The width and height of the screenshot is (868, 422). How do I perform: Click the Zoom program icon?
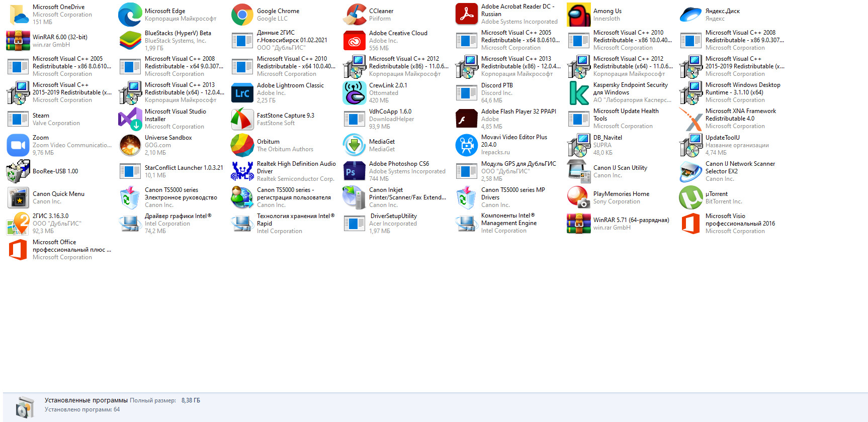tap(18, 145)
